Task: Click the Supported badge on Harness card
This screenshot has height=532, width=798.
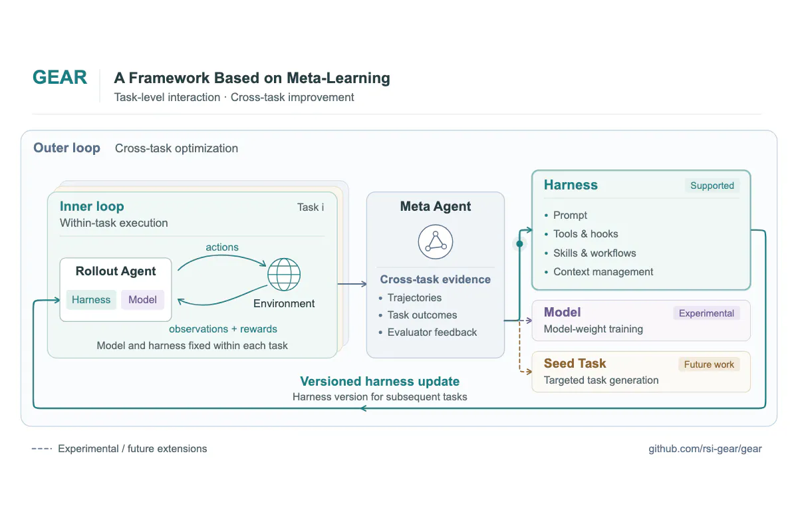Action: coord(712,186)
